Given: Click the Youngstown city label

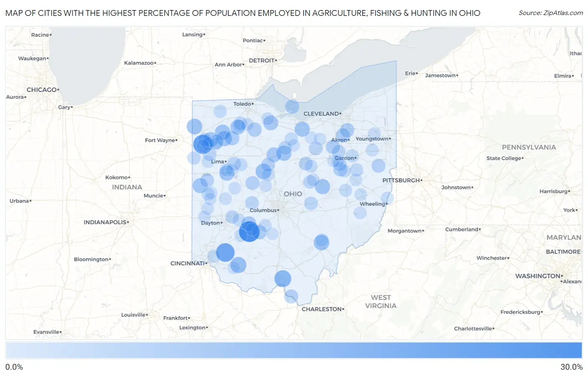Looking at the screenshot, I should (x=372, y=139).
